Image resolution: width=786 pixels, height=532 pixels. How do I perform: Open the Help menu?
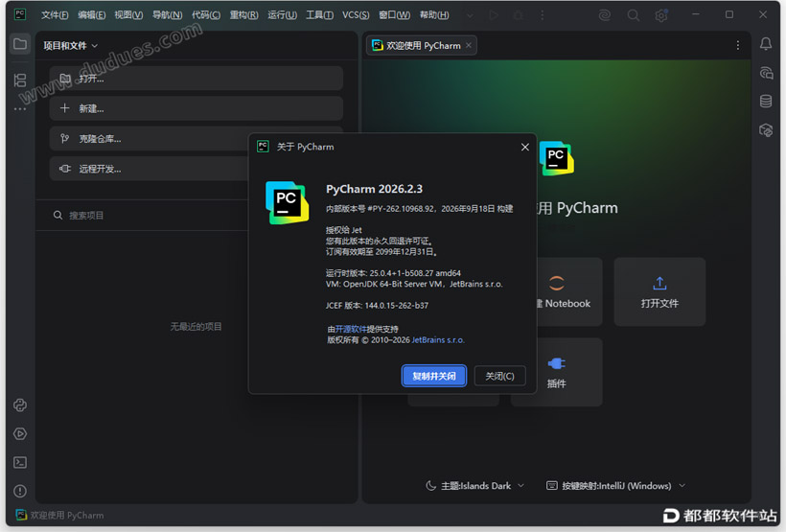[x=434, y=15]
